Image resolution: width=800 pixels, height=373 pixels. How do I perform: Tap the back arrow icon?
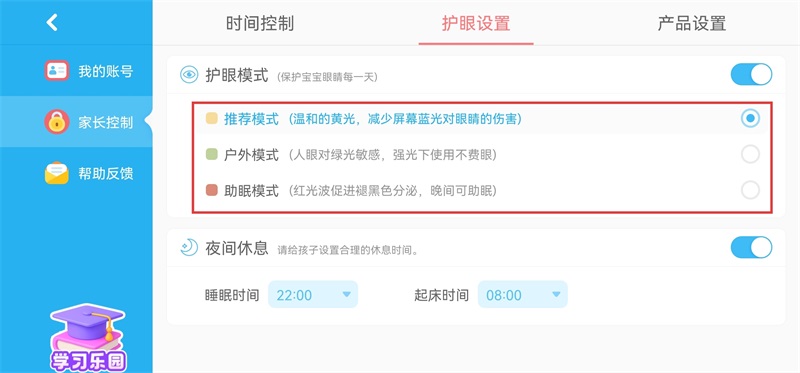pyautogui.click(x=52, y=22)
